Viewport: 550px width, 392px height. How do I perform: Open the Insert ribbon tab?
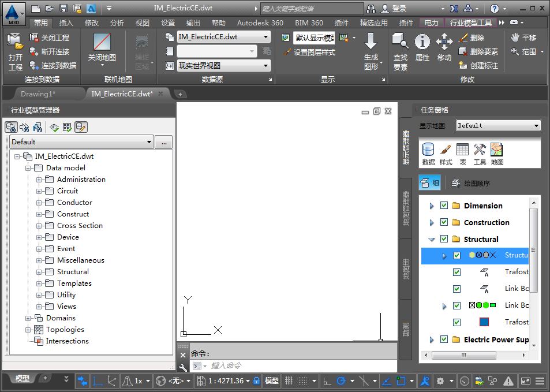click(x=66, y=23)
